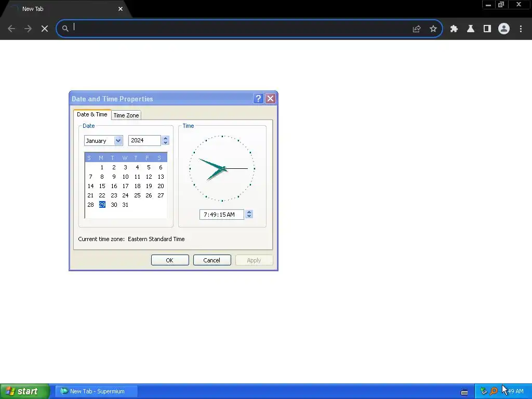This screenshot has width=532, height=399.
Task: Click the taskbar clock
Action: pos(515,391)
